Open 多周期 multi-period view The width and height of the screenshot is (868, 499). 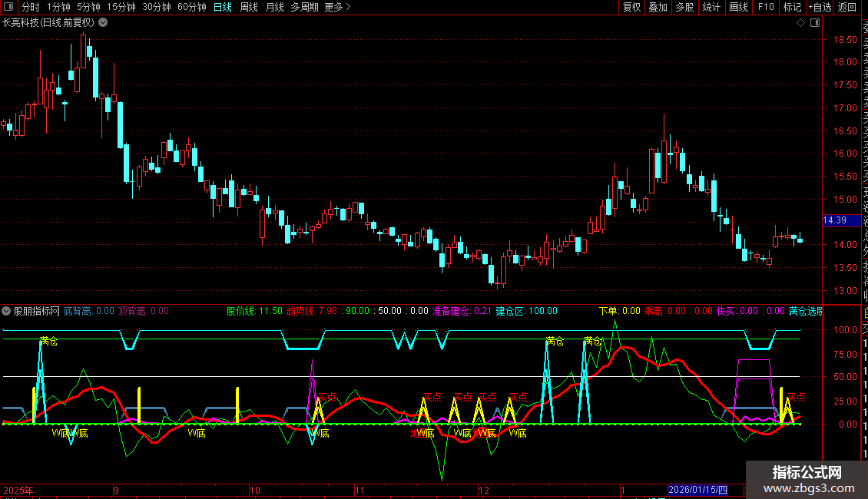304,7
